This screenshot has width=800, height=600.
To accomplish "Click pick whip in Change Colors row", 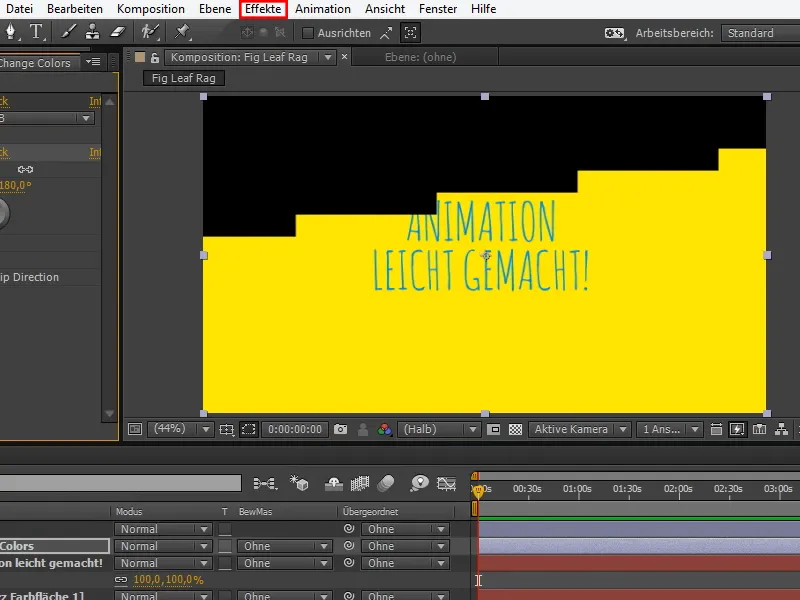I will point(349,546).
